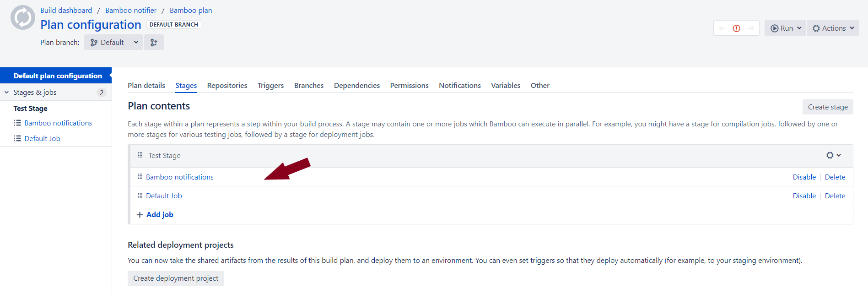
Task: Click the drag handle for Default Job
Action: tap(140, 196)
